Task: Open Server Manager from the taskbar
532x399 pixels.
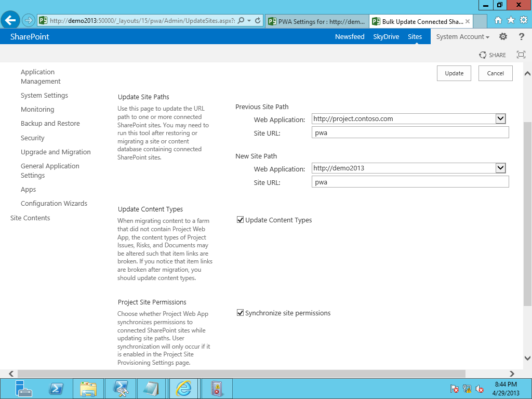Action: click(x=23, y=389)
